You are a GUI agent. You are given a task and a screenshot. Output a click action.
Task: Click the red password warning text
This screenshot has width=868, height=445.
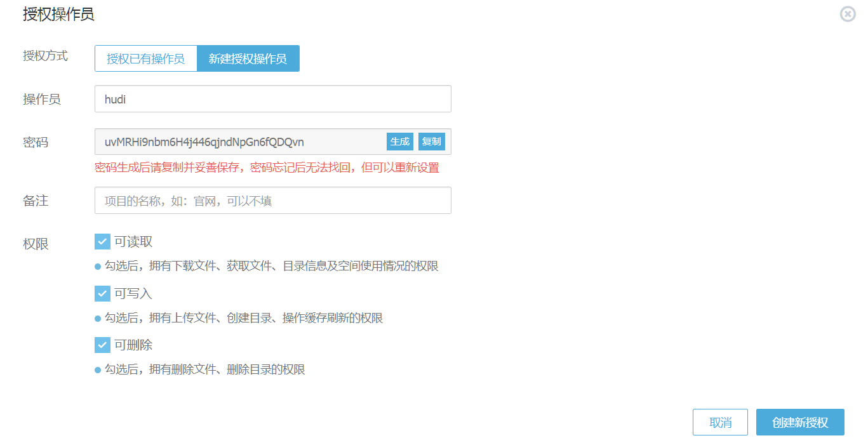coord(267,168)
